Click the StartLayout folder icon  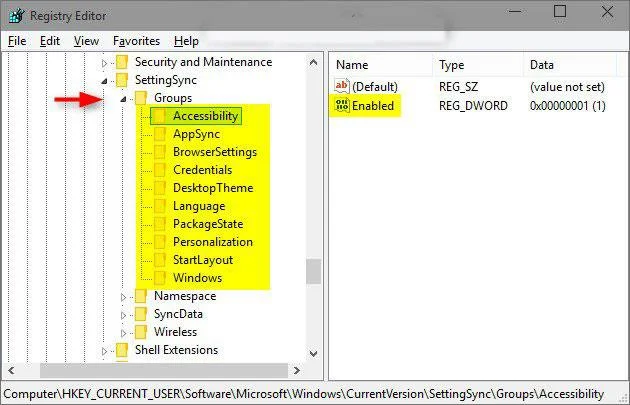tap(160, 260)
